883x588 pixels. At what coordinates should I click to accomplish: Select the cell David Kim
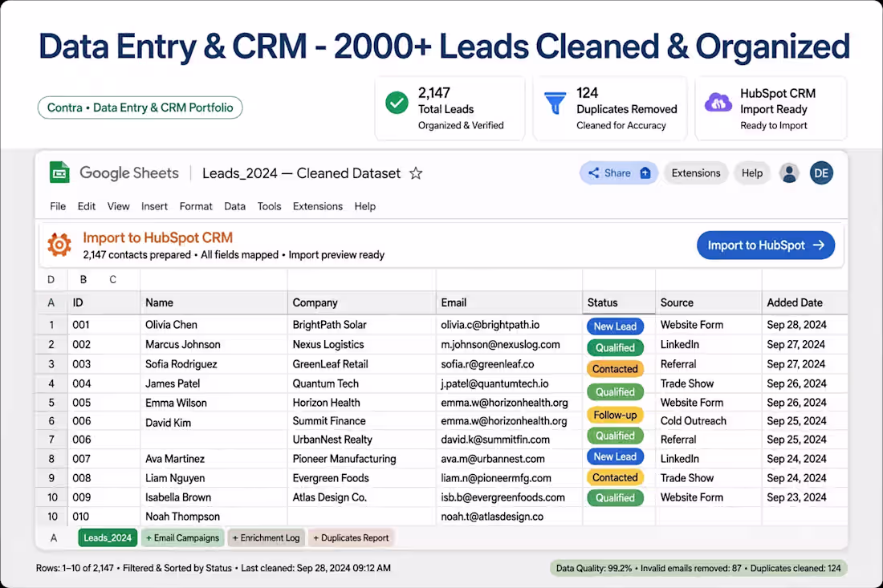click(214, 423)
